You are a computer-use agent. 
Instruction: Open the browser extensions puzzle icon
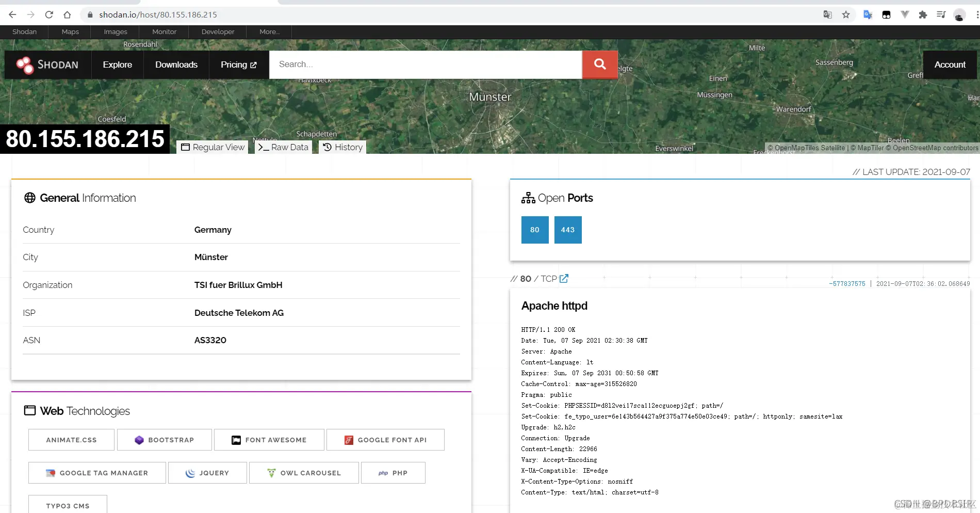(x=923, y=14)
